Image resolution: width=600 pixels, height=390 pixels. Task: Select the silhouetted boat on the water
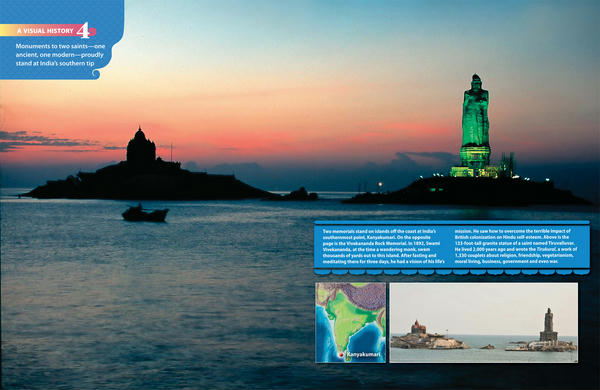(145, 214)
